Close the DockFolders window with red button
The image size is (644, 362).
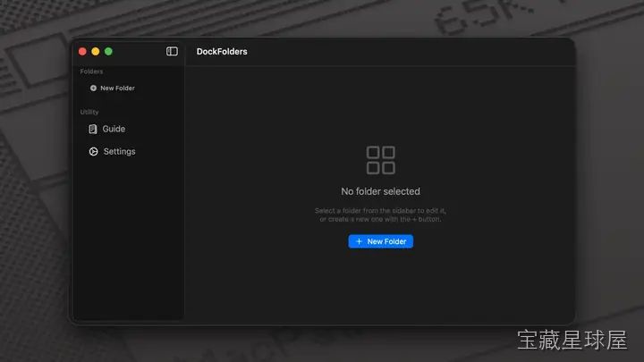coord(82,51)
